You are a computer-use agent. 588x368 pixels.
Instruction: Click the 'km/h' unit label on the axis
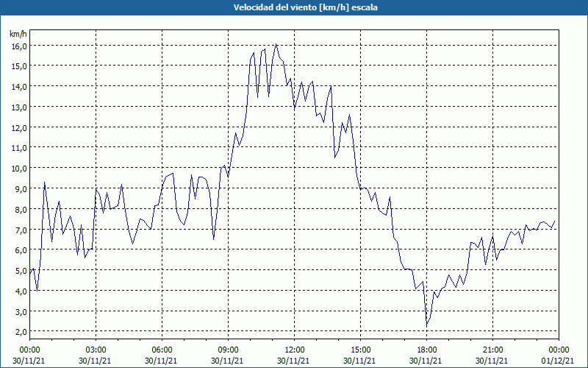(x=18, y=34)
